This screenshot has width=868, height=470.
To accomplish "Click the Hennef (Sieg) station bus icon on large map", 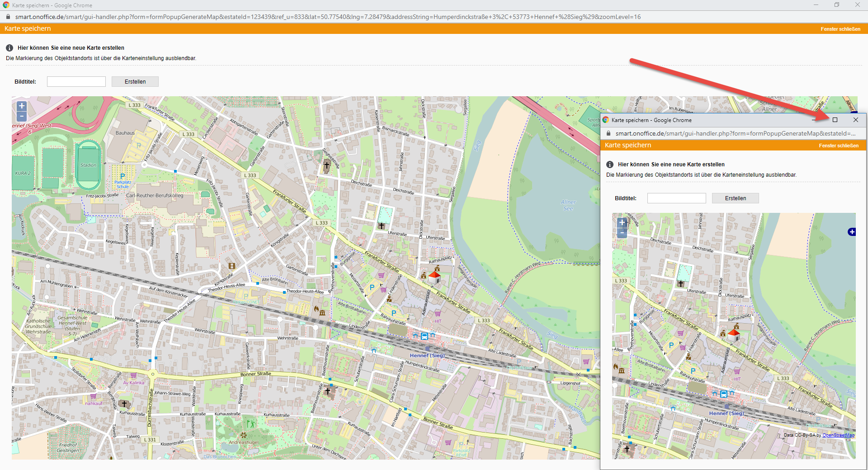I will (x=425, y=336).
